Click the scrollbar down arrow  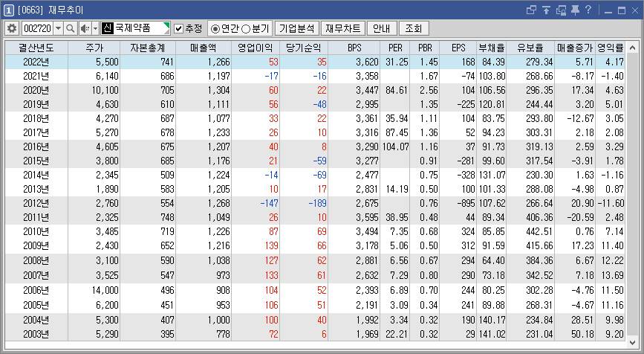coord(632,342)
